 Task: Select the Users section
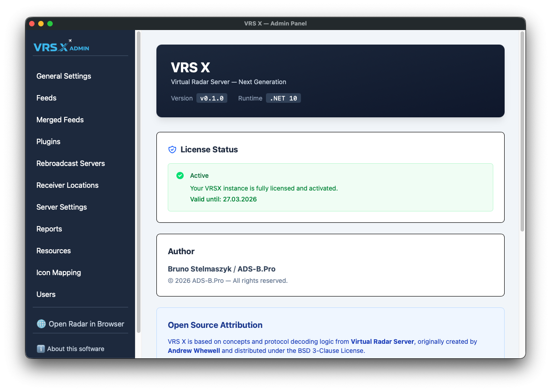[x=46, y=294]
